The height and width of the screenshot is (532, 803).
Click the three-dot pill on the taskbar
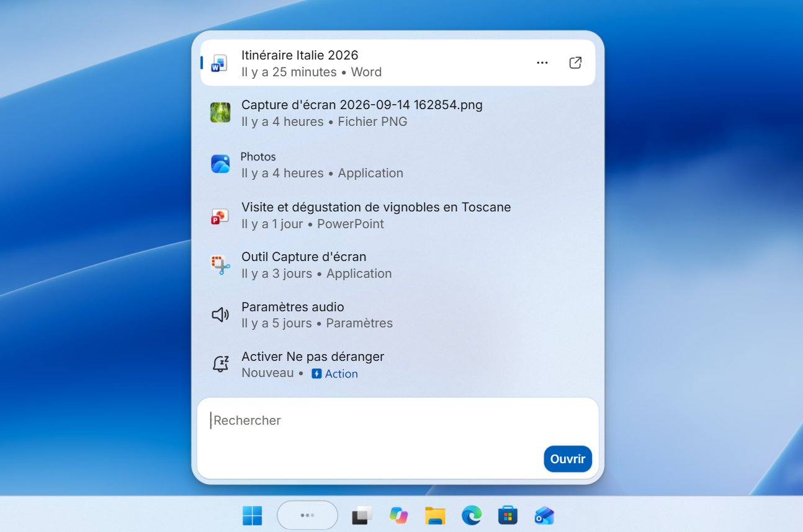coord(307,515)
